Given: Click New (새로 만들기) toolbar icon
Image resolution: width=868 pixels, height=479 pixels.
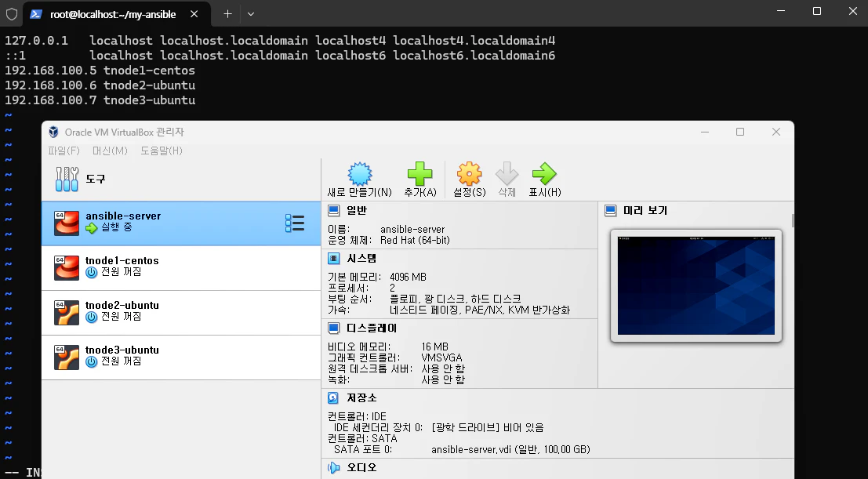Looking at the screenshot, I should tap(360, 174).
